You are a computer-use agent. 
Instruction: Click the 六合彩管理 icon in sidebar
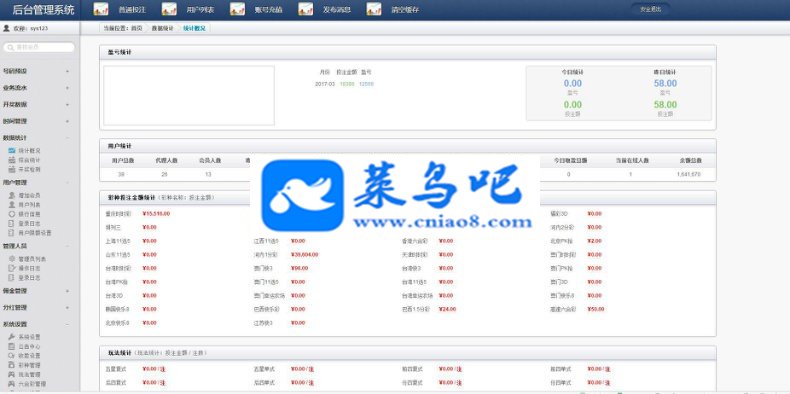(x=12, y=384)
